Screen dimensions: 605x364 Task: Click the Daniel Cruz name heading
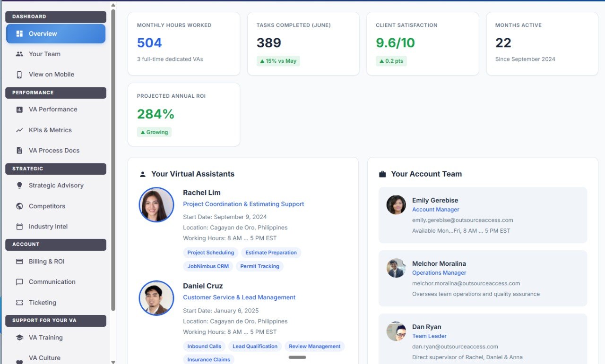203,286
